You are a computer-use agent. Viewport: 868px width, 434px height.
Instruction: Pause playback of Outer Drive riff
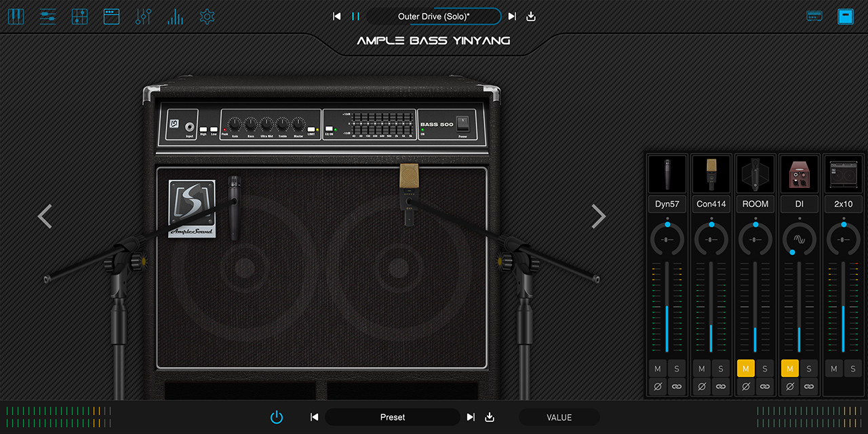355,16
